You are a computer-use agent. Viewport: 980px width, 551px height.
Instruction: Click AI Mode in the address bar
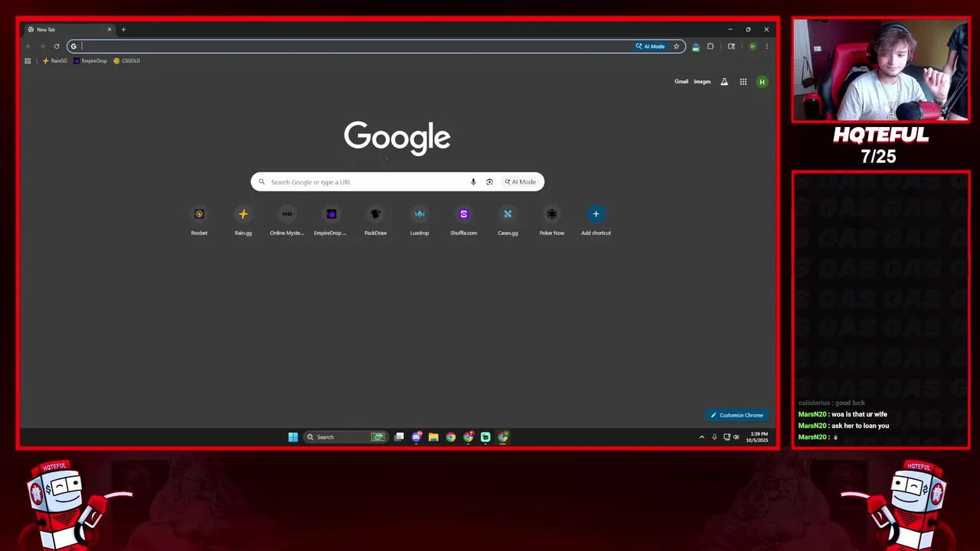point(650,46)
